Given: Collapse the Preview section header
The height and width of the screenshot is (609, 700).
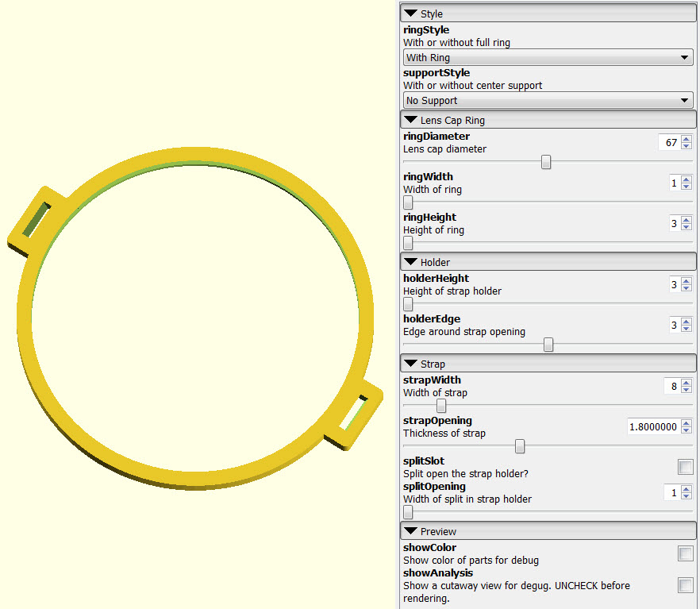Looking at the screenshot, I should [548, 531].
